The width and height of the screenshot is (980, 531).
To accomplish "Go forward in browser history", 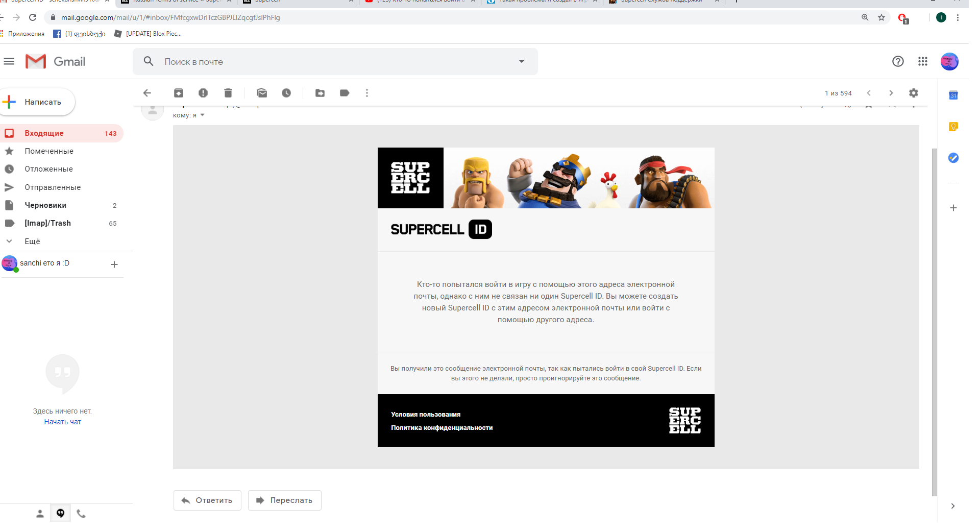I will pyautogui.click(x=16, y=17).
